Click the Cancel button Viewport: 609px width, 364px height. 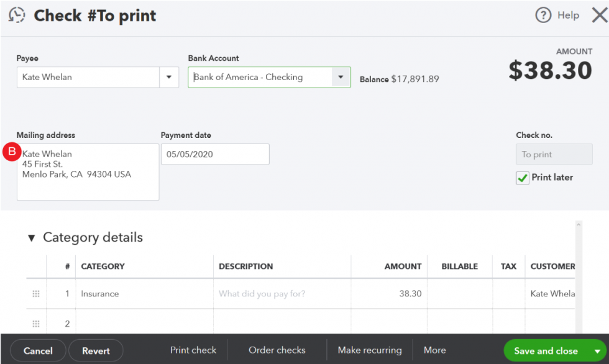[x=37, y=350]
